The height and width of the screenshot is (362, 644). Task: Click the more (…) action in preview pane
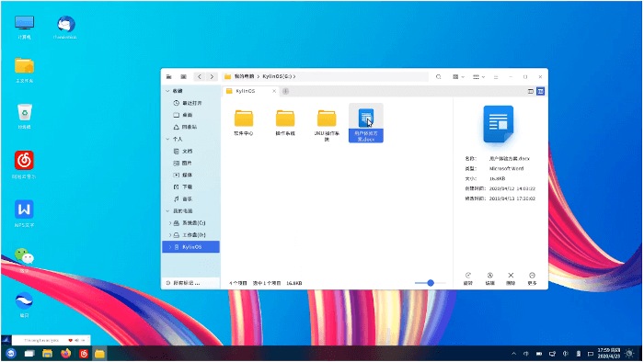[x=532, y=278]
